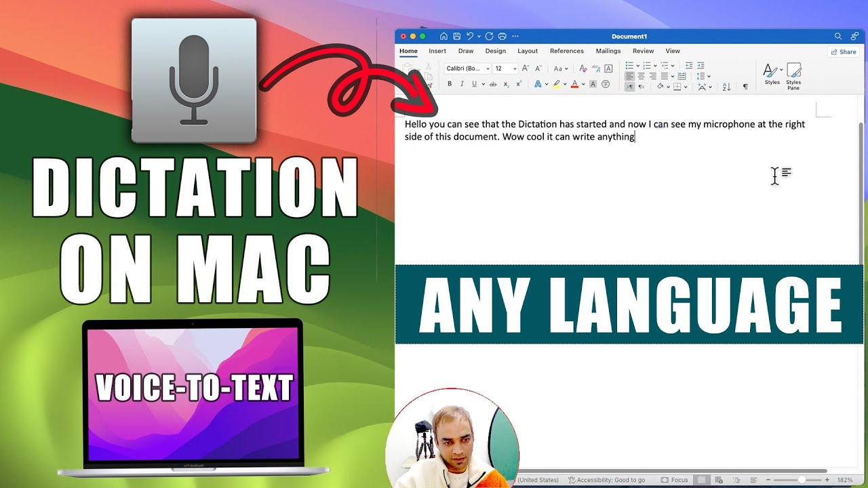Open Styles gallery button
Screen dimensions: 868x488
tap(772, 74)
